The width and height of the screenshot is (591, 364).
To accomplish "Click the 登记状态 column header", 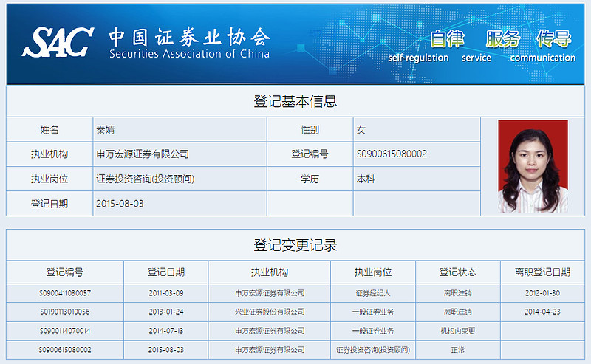I will 458,272.
